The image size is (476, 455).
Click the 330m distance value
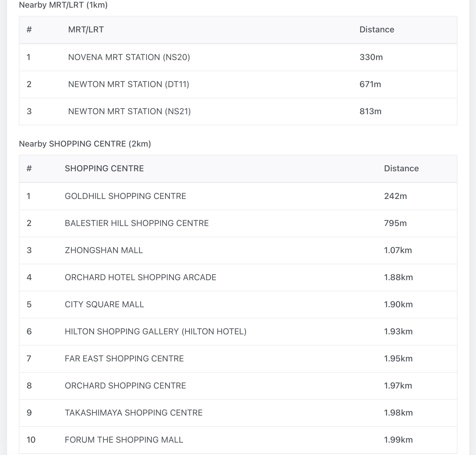click(x=371, y=57)
